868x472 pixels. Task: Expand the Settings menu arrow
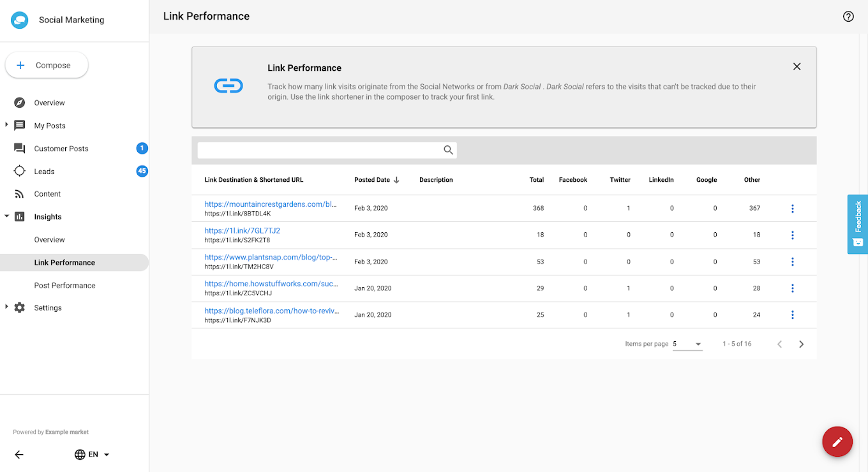7,307
